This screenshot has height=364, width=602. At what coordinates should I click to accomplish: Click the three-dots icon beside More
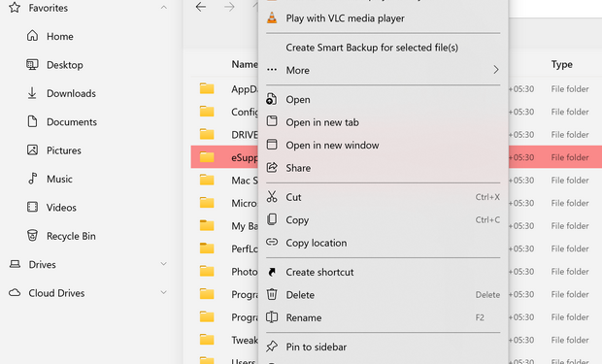pyautogui.click(x=272, y=70)
